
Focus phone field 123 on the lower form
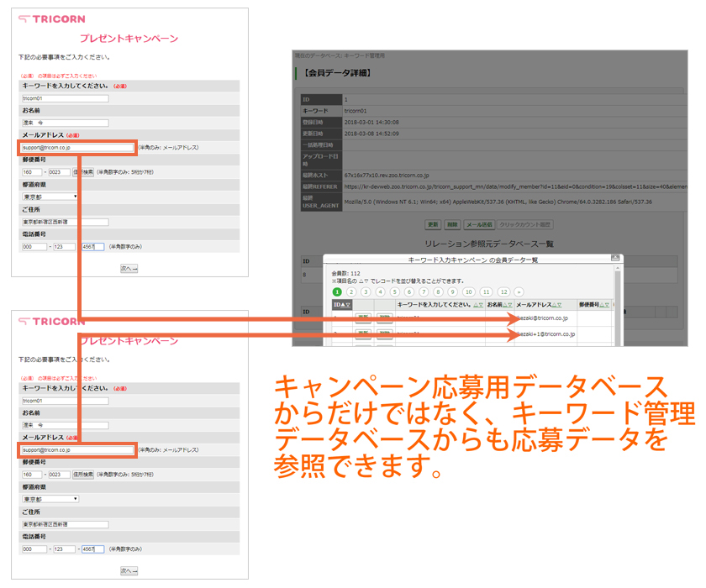coord(65,549)
